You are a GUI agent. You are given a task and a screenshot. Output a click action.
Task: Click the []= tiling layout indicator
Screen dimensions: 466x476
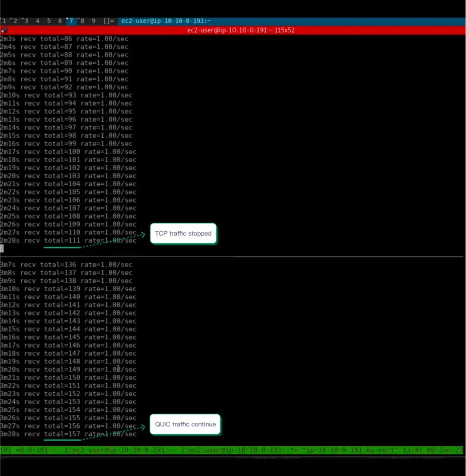[x=108, y=21]
